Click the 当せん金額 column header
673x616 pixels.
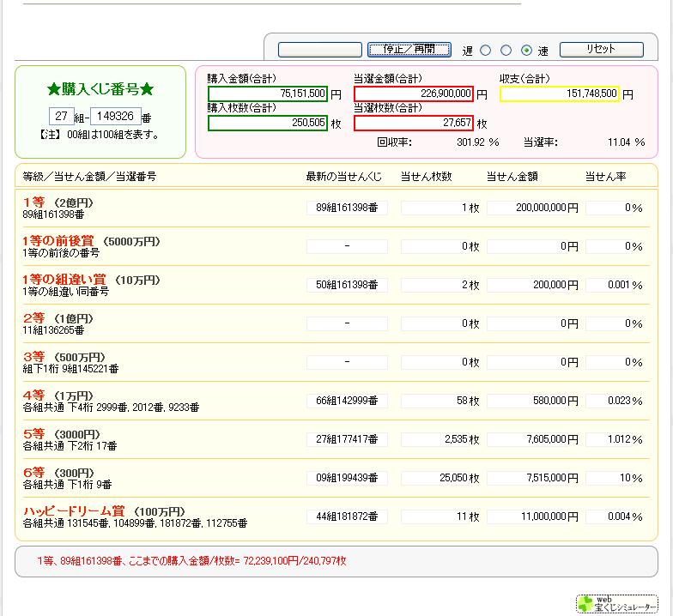tap(512, 177)
